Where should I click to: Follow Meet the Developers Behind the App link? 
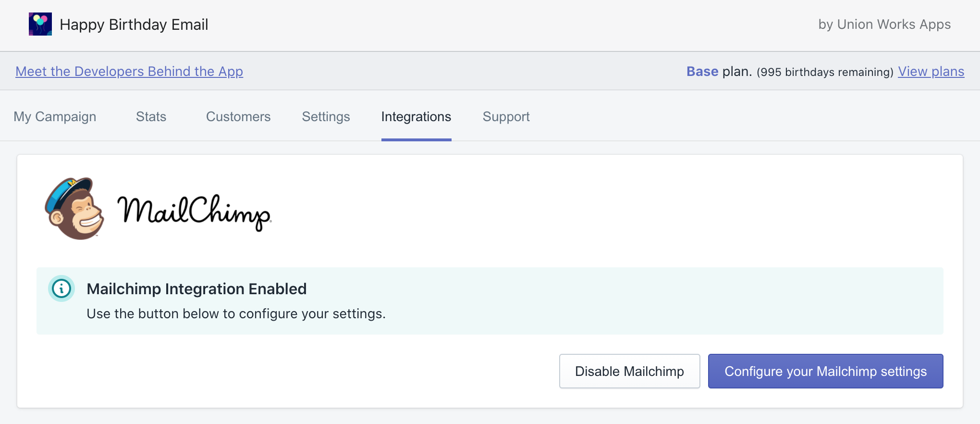click(129, 71)
